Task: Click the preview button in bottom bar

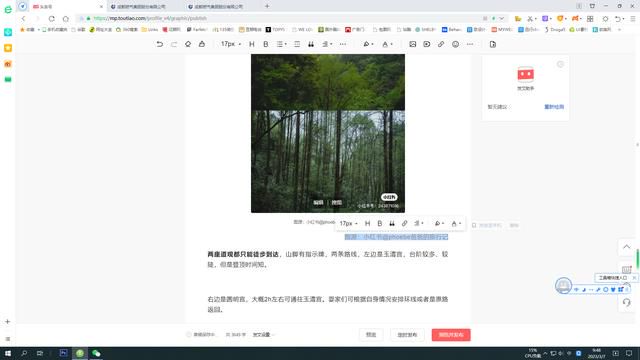Action: coord(371,335)
